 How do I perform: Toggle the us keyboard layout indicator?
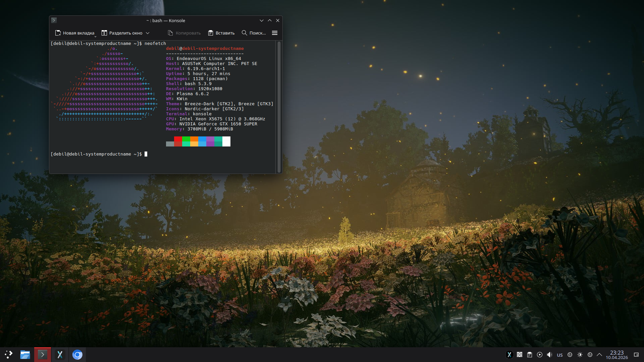point(560,355)
